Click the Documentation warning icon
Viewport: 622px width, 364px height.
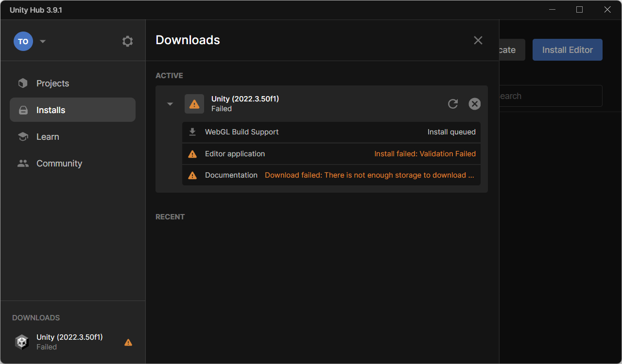tap(192, 175)
